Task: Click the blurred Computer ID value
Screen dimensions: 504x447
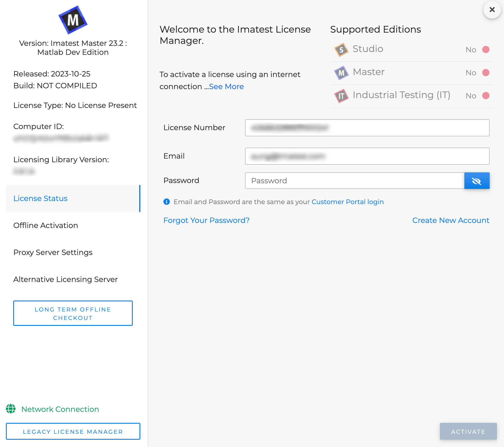Action: click(x=61, y=138)
